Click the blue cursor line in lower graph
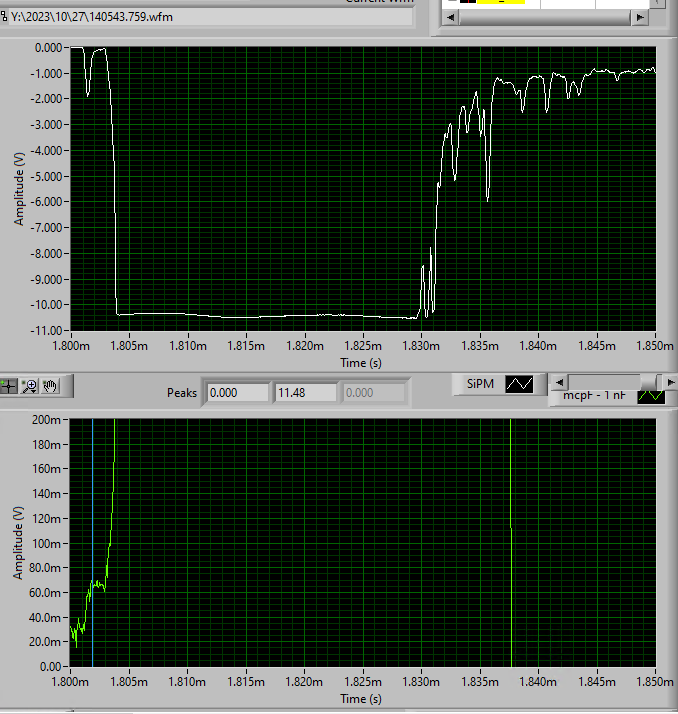The width and height of the screenshot is (678, 714). 92,542
